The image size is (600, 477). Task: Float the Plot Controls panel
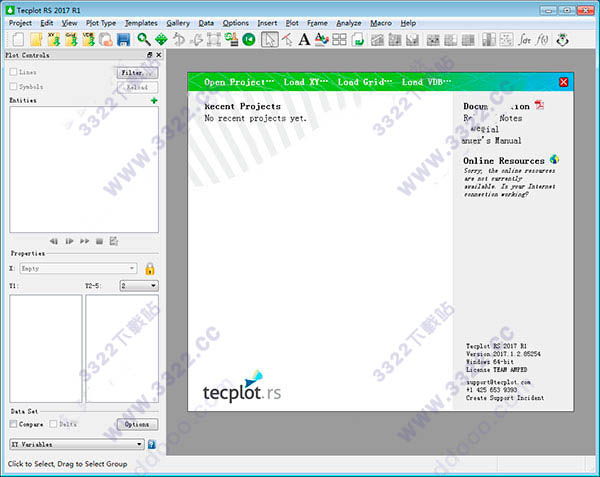click(150, 55)
